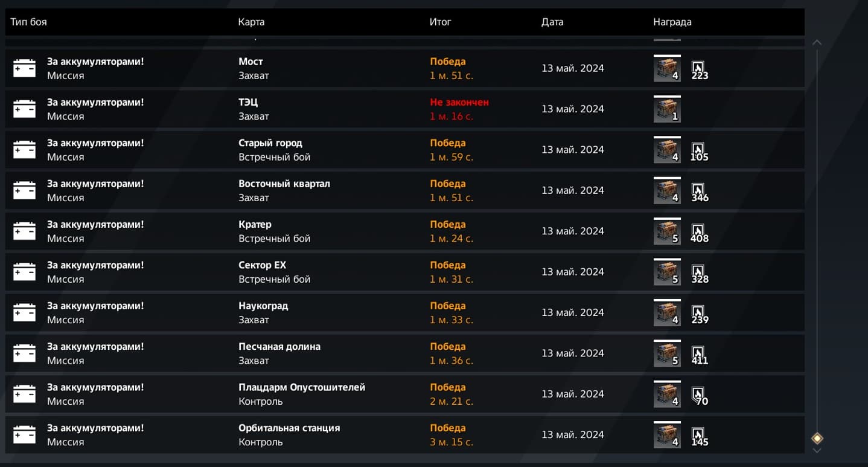Select the crate reward in the ТЭЦ row
This screenshot has width=868, height=467.
point(667,109)
